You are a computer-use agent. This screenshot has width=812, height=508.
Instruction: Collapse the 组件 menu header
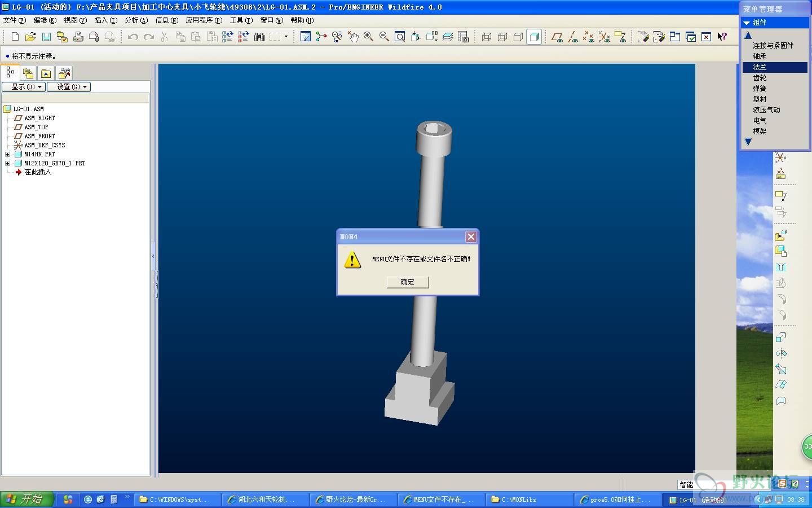pyautogui.click(x=775, y=23)
